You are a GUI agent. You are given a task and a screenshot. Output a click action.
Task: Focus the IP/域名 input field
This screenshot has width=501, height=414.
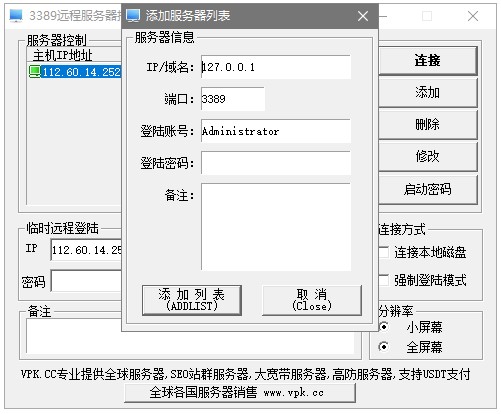(276, 67)
